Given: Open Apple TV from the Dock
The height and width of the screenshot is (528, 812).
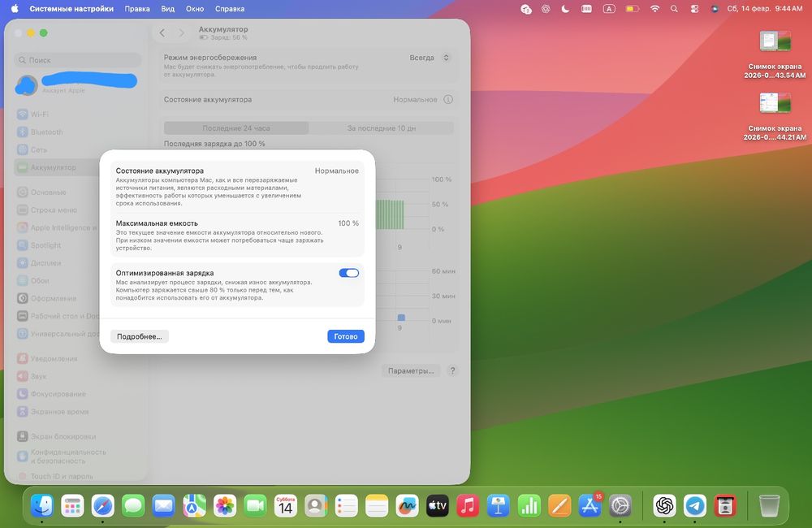Looking at the screenshot, I should (438, 505).
